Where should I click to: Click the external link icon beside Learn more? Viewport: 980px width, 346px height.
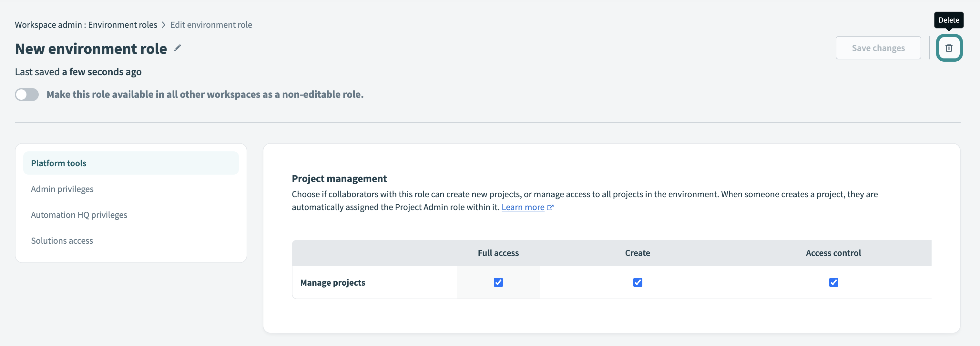(x=550, y=208)
